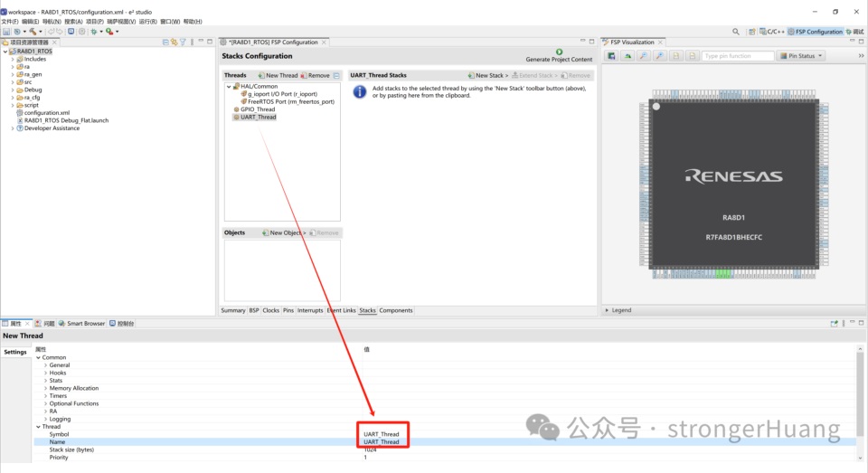This screenshot has width=868, height=473.
Task: Open the Project Explorer view menu (three dots)
Action: point(192,43)
